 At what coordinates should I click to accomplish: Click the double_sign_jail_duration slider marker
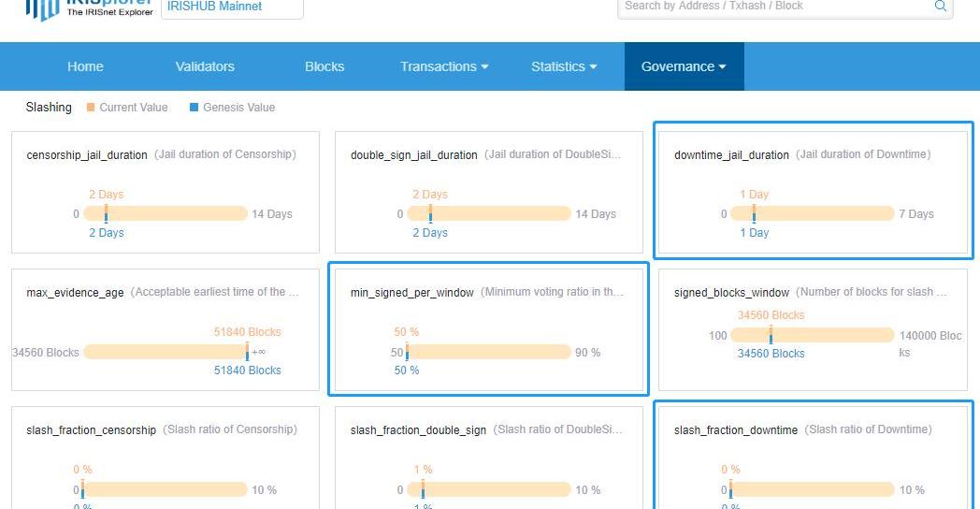click(x=430, y=213)
